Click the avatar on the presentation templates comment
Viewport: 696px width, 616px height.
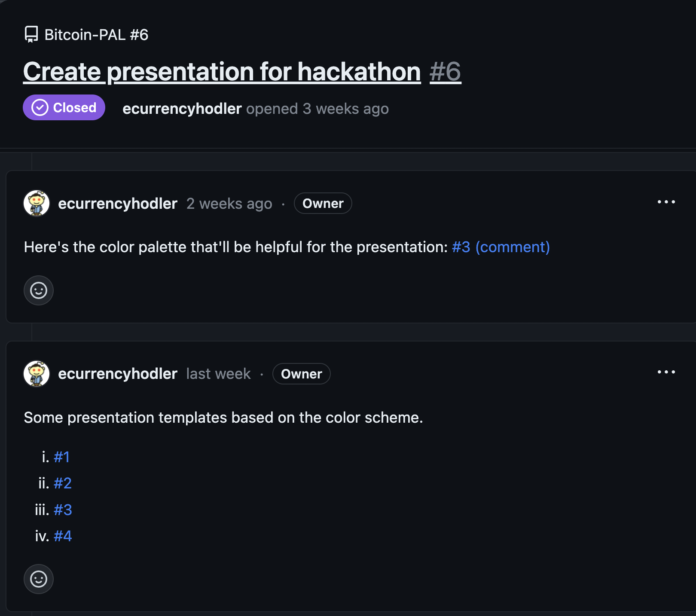tap(37, 374)
